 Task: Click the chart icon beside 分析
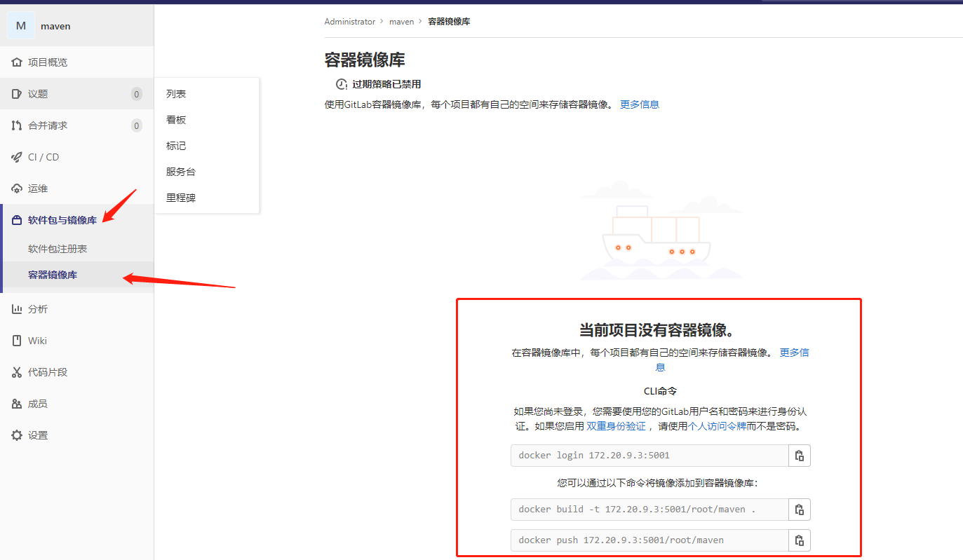click(x=17, y=309)
